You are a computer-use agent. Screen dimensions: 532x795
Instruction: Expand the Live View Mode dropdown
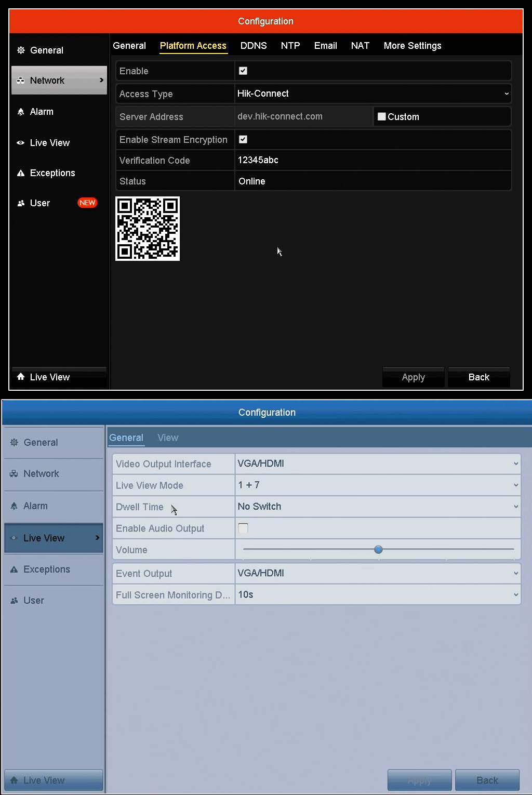[x=378, y=485]
